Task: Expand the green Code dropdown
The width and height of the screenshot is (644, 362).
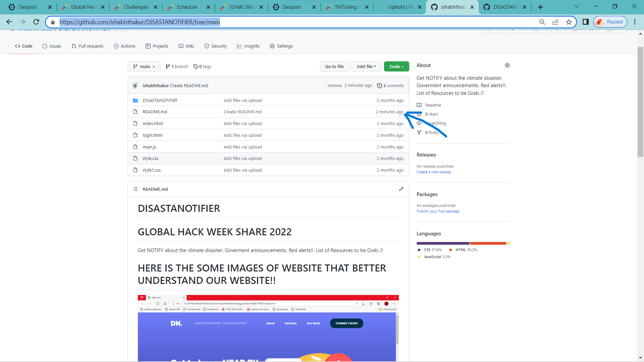Action: click(396, 67)
